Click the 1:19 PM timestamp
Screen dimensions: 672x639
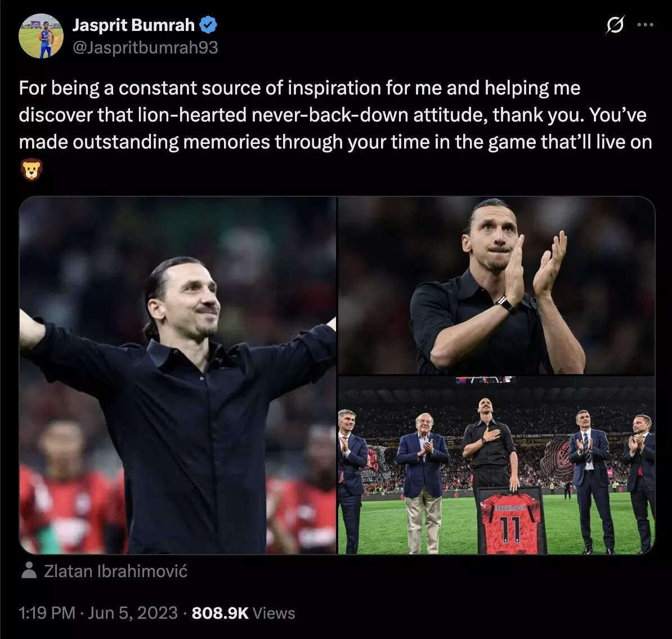click(x=47, y=613)
